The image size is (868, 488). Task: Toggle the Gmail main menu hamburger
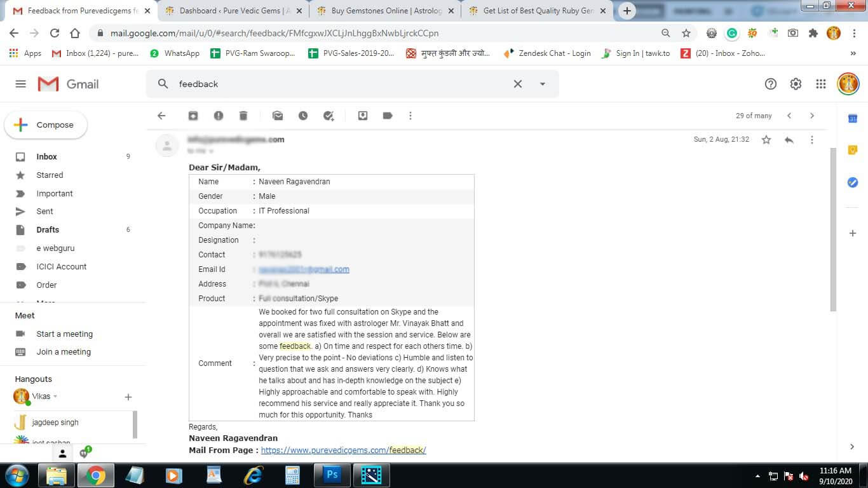coord(20,84)
